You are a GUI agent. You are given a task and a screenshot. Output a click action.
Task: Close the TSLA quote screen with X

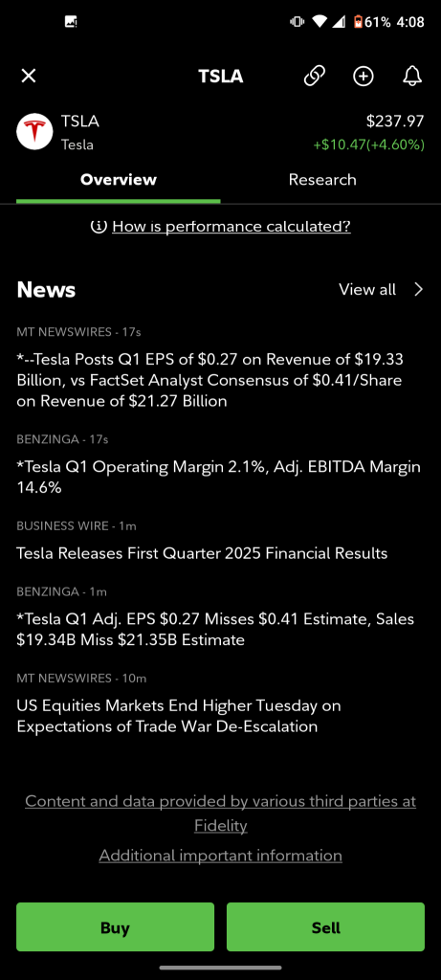pyautogui.click(x=29, y=77)
